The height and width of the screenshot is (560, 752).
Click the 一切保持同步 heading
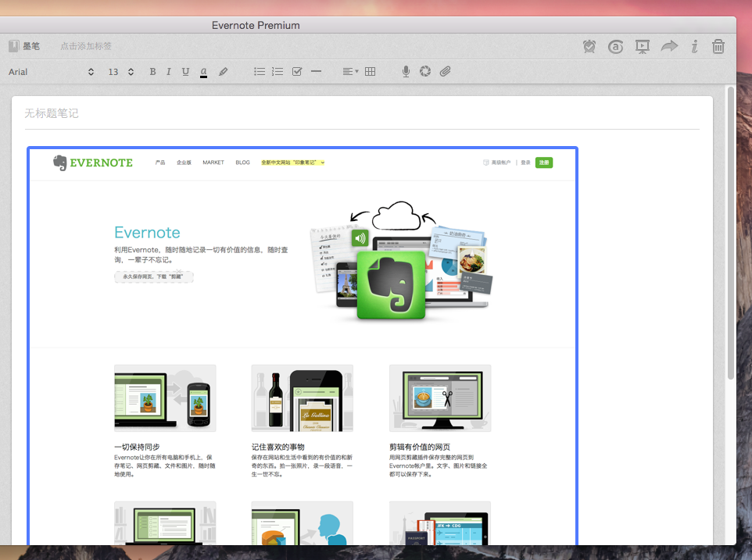click(137, 447)
